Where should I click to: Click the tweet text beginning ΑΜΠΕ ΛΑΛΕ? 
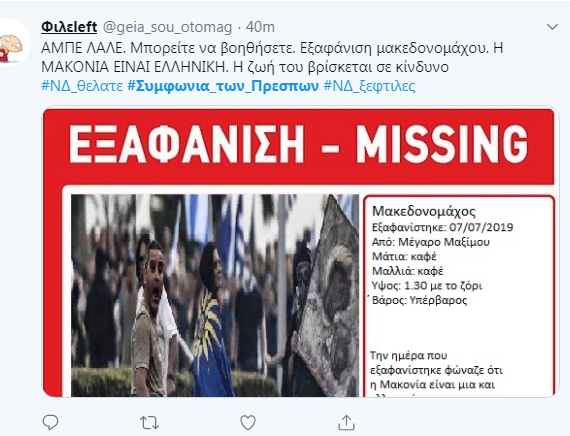click(x=272, y=57)
